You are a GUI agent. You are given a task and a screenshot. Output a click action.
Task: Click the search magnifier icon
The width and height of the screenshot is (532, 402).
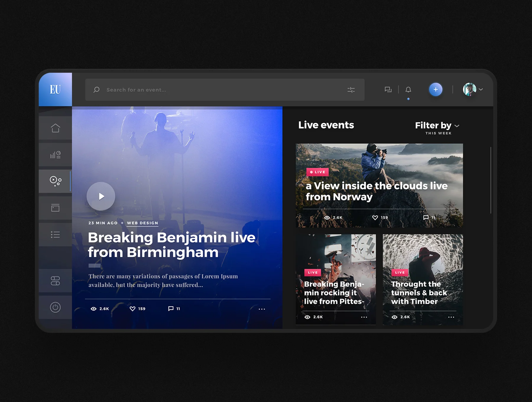(96, 90)
